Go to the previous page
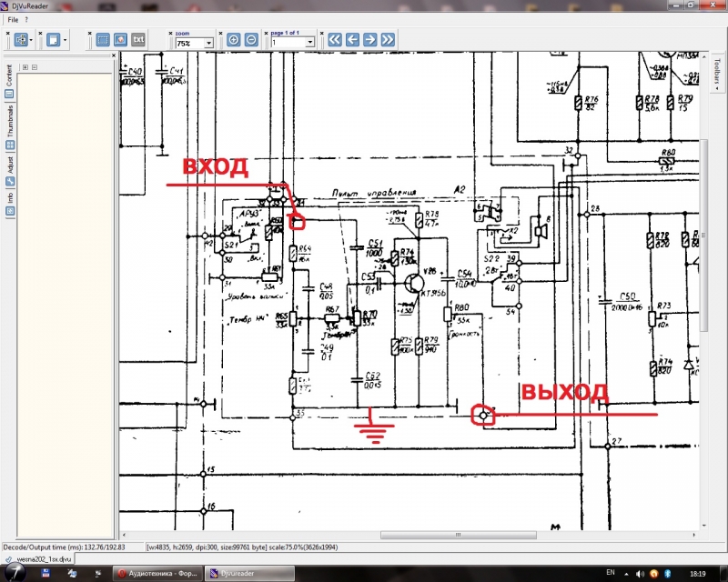Screen dimensions: 728x582 pyautogui.click(x=352, y=40)
